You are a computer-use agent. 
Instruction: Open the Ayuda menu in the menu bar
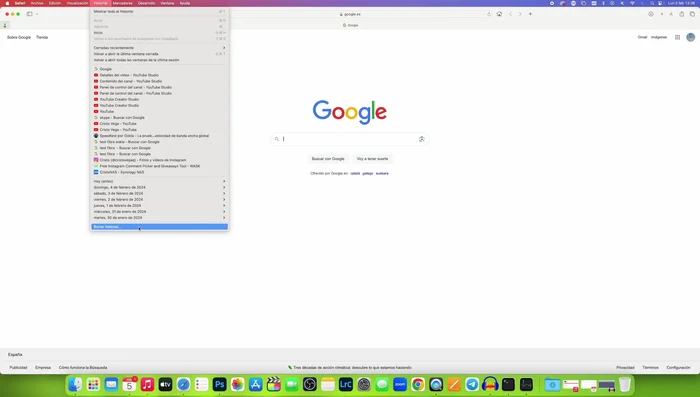[x=185, y=3]
